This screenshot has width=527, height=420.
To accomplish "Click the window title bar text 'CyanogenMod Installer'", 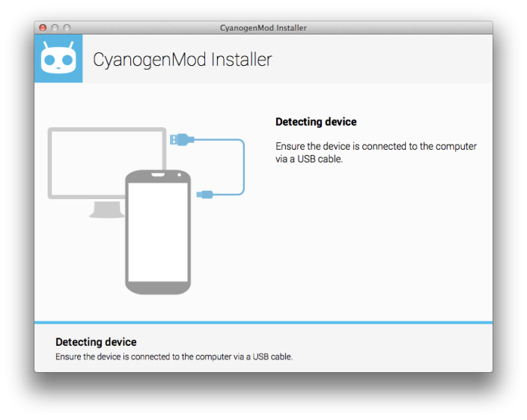I will (263, 28).
